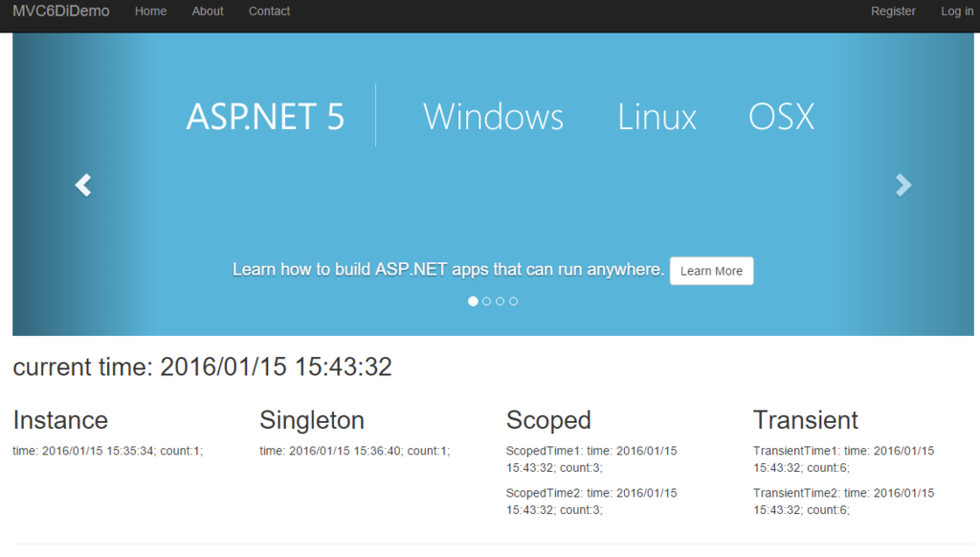This screenshot has height=557, width=980.
Task: Click the Instance heading
Action: (x=60, y=420)
